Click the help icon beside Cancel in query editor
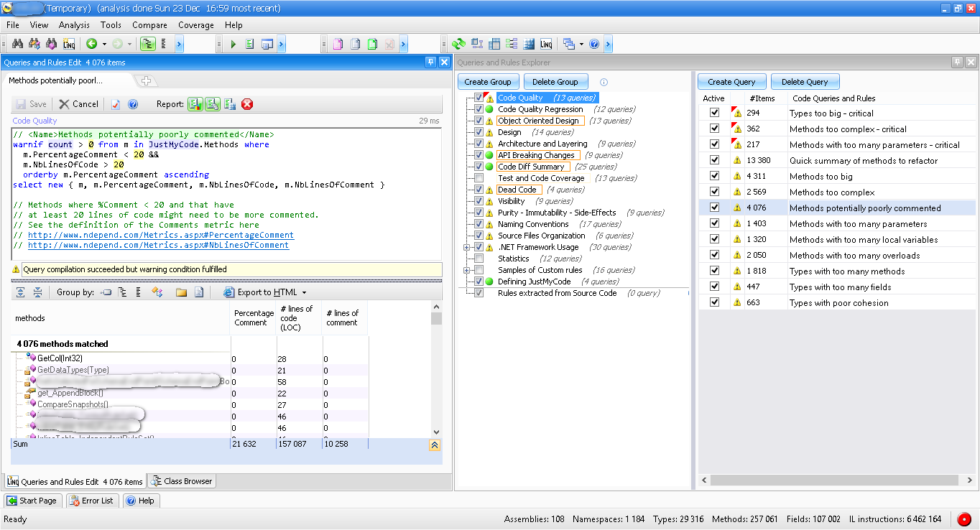Screen dimensions: 980x530 133,104
